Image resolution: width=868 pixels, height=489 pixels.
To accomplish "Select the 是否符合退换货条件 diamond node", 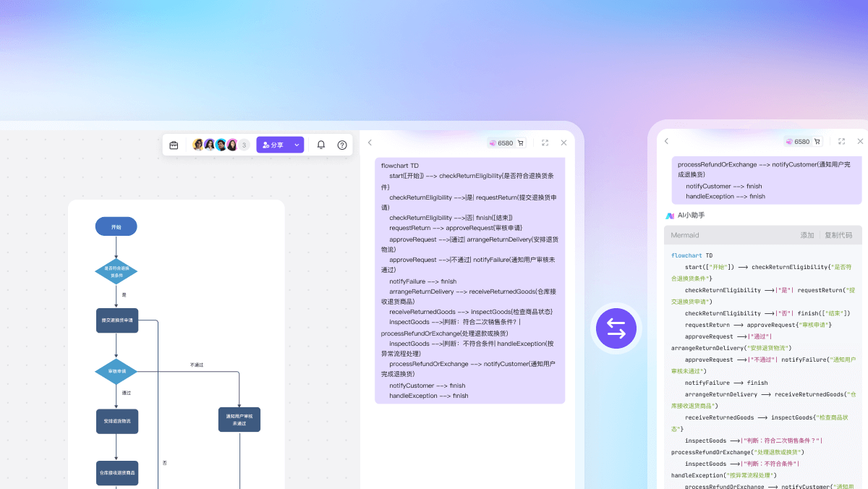I will [116, 272].
